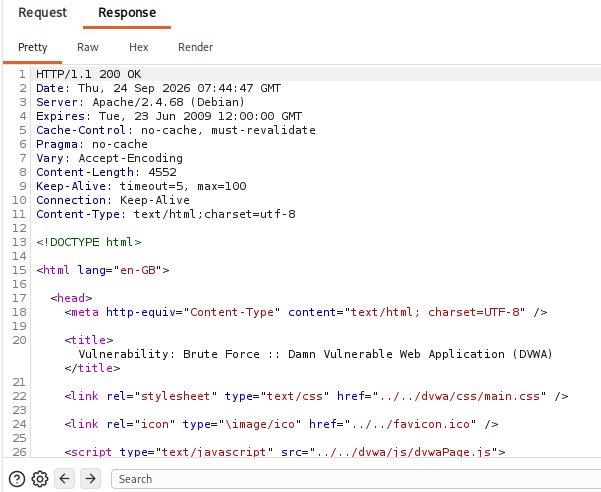Click the Pragma no-cache header

(x=92, y=144)
